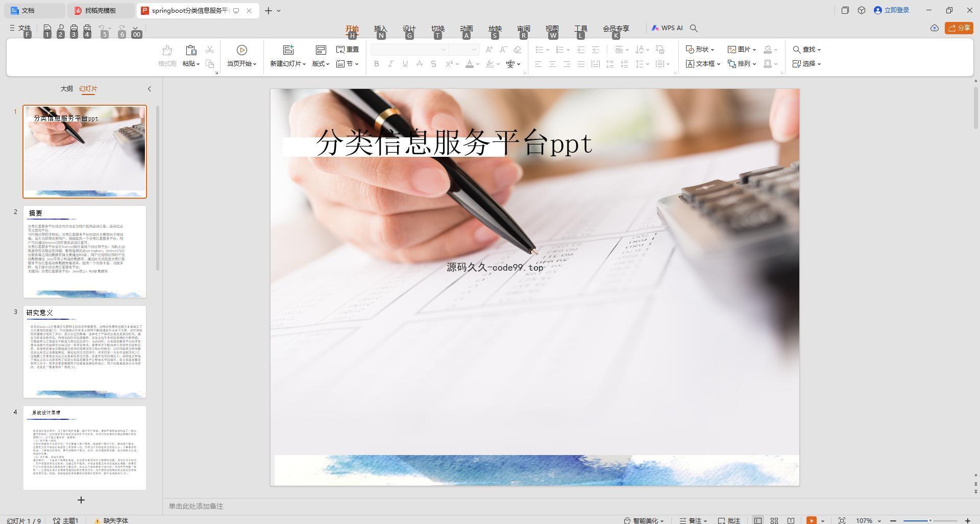Click the search magnifier in ribbon tabs
The image size is (980, 524).
coord(694,28)
